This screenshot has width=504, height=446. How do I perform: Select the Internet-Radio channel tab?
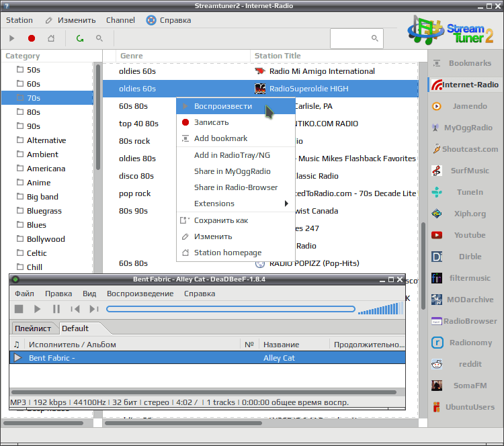(465, 85)
